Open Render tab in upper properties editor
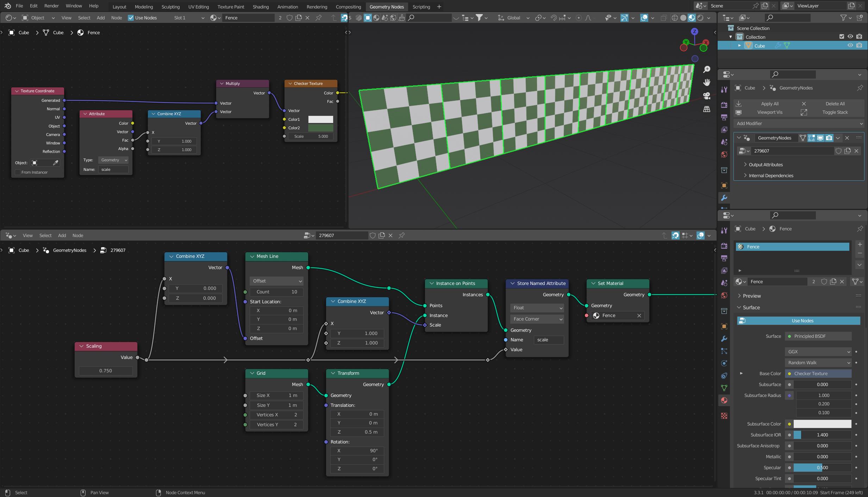868x497 pixels. (724, 105)
